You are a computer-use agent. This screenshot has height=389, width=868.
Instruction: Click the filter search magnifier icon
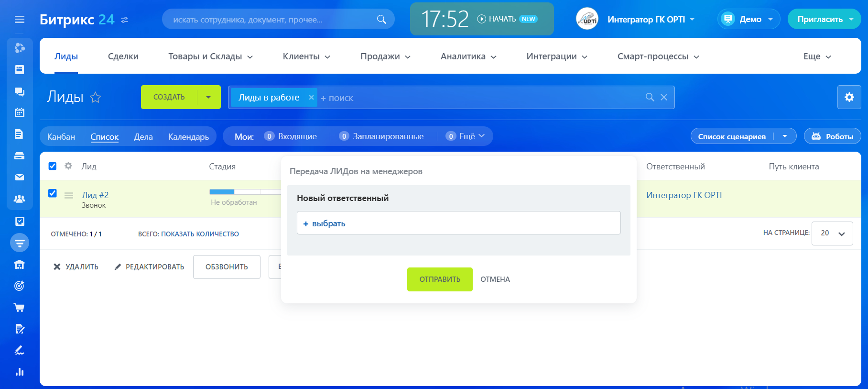pos(650,97)
